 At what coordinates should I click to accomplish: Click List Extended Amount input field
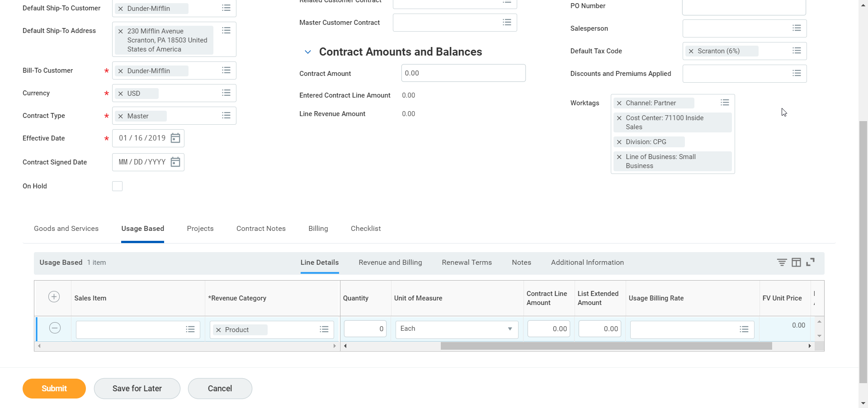(600, 329)
